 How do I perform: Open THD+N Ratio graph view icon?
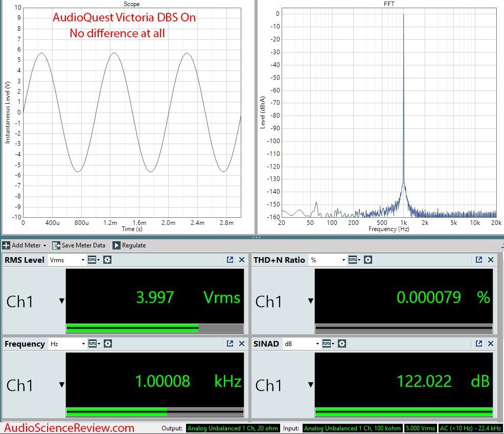pyautogui.click(x=354, y=260)
